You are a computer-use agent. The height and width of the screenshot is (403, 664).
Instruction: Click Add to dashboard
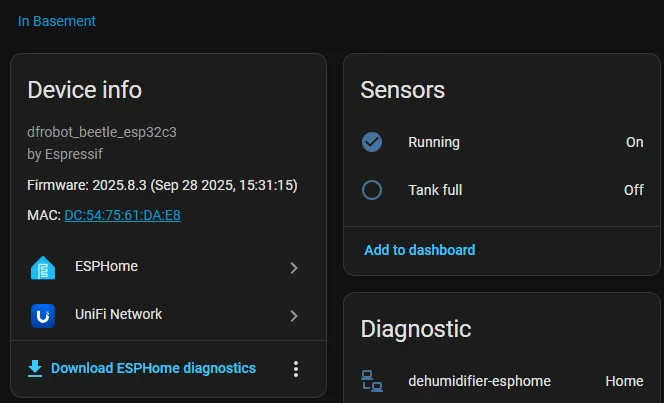click(x=419, y=250)
